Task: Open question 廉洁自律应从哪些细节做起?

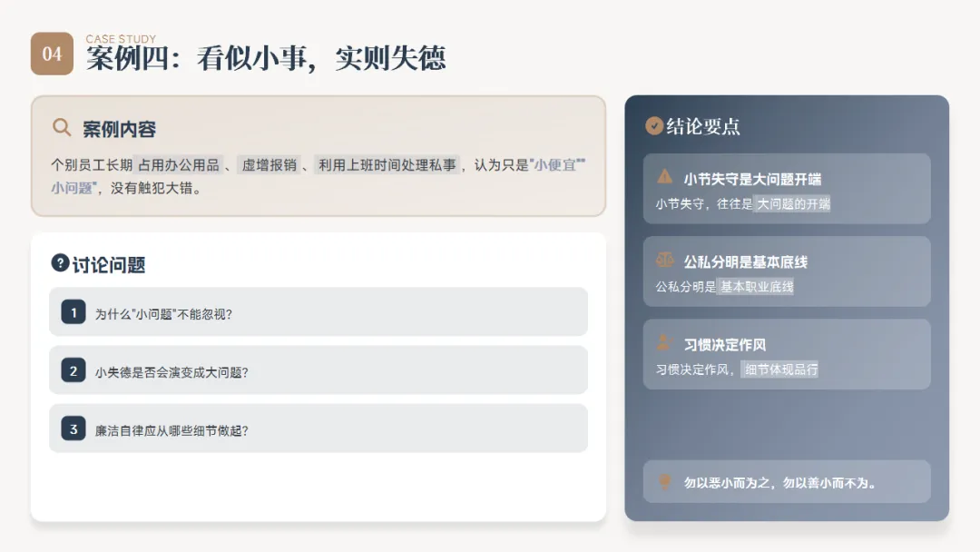Action: point(318,429)
